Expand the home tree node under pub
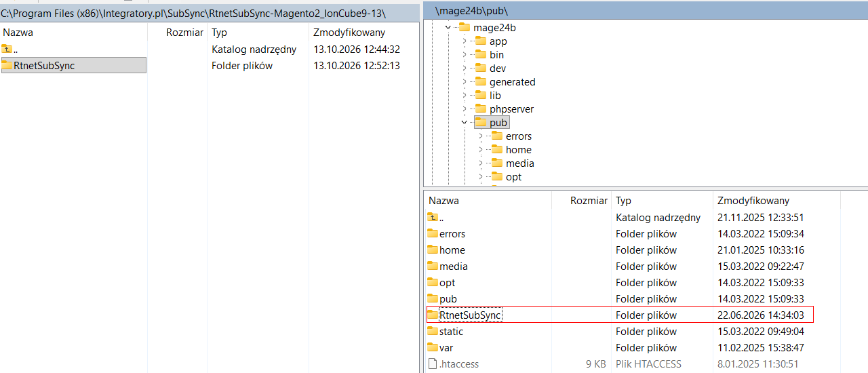Image resolution: width=868 pixels, height=373 pixels. click(481, 149)
